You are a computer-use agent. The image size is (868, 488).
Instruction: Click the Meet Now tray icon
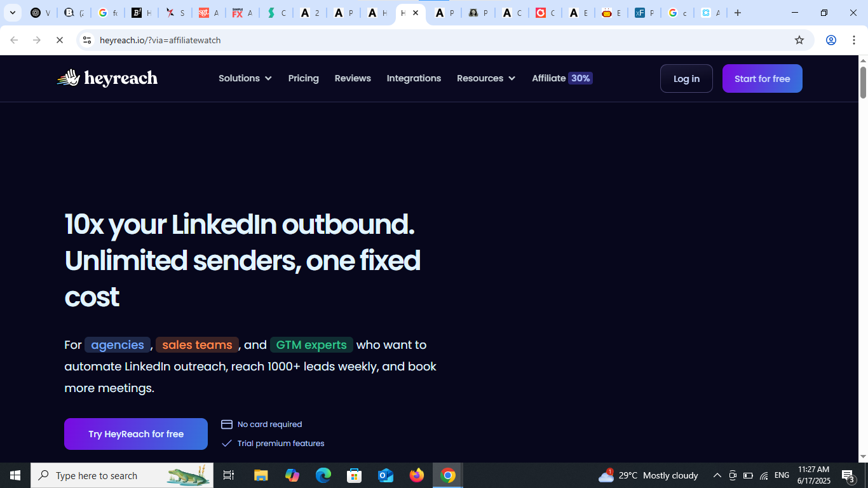(733, 475)
